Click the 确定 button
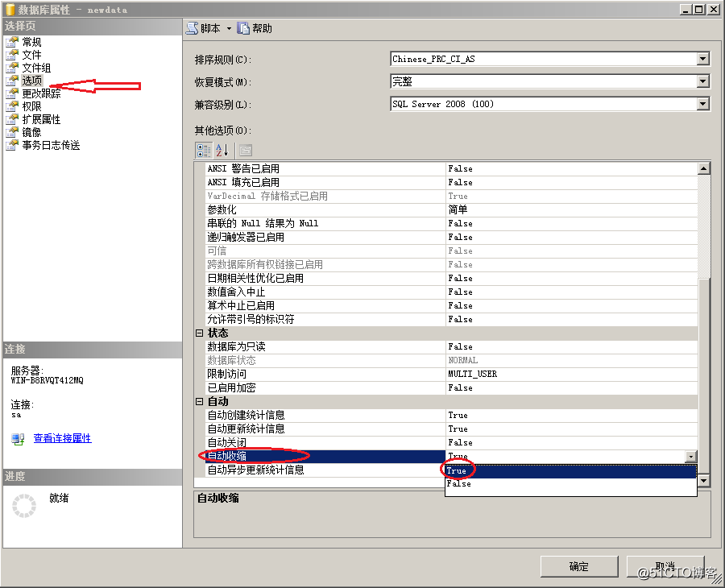 579,567
